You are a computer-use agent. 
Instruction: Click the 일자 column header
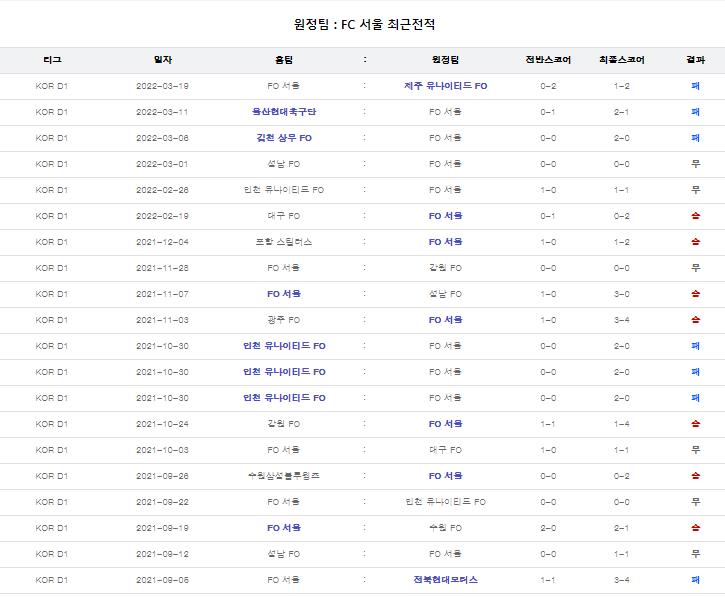(x=163, y=60)
